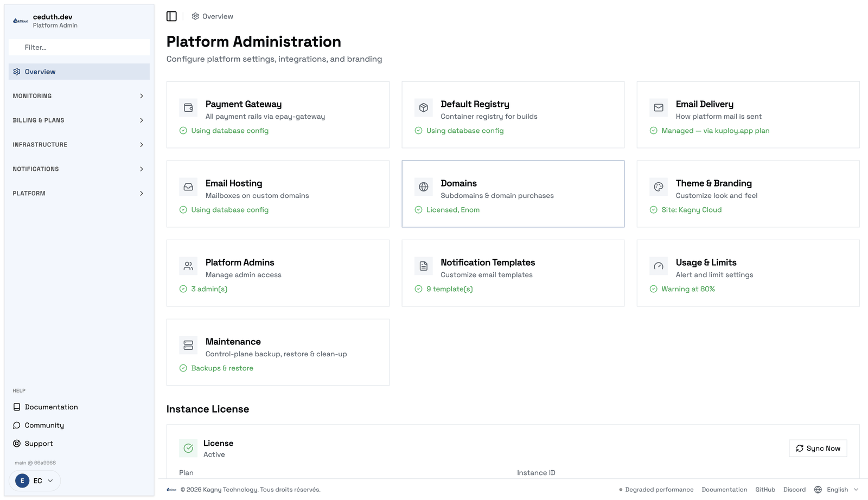Click the language globe icon in footer

(x=818, y=490)
